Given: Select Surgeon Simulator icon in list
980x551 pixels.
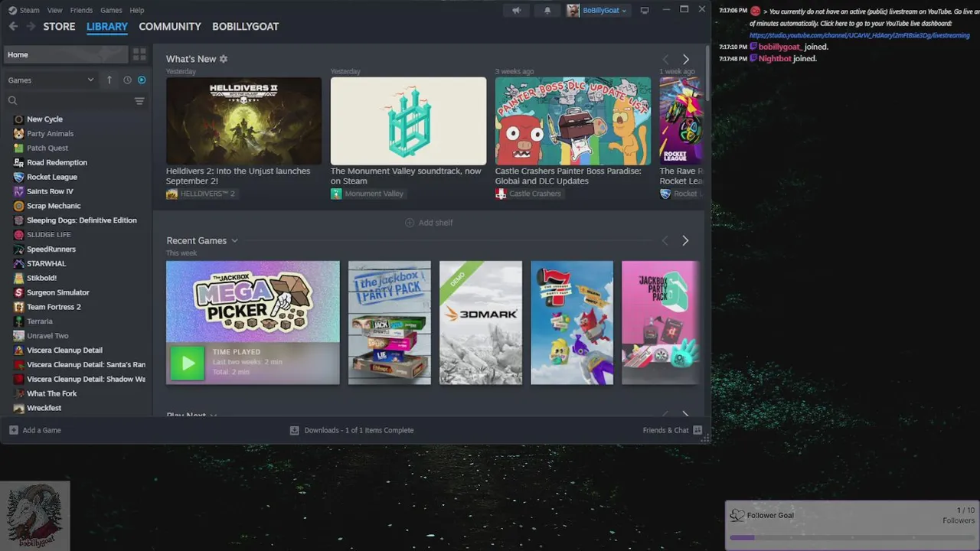Looking at the screenshot, I should [19, 292].
